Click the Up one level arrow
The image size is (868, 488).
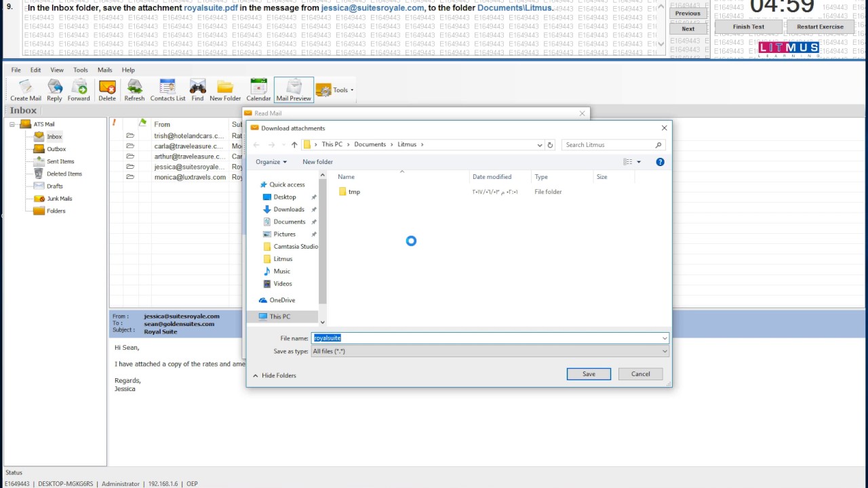(294, 145)
